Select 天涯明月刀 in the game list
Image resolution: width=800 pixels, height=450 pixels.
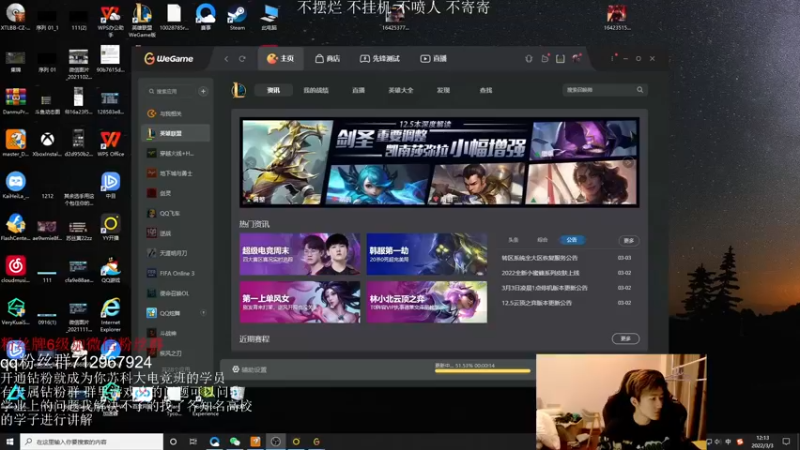pos(175,253)
